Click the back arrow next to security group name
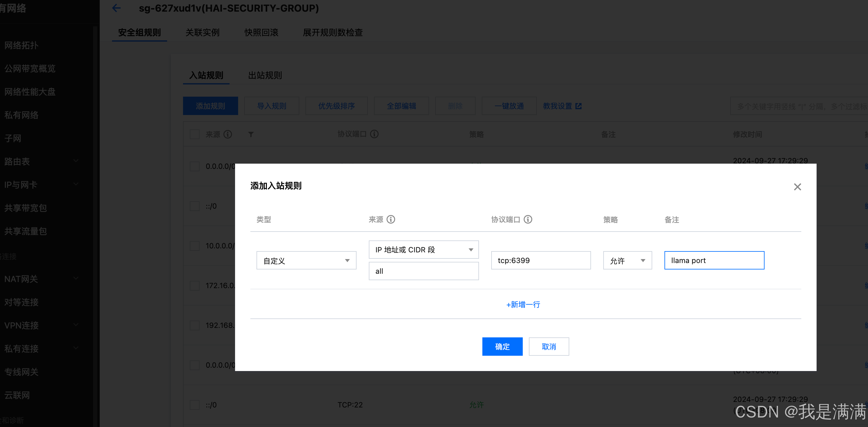Image resolution: width=868 pixels, height=427 pixels. (x=116, y=8)
